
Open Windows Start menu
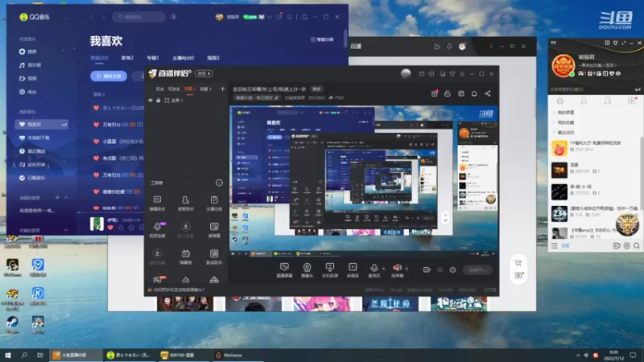coord(8,355)
